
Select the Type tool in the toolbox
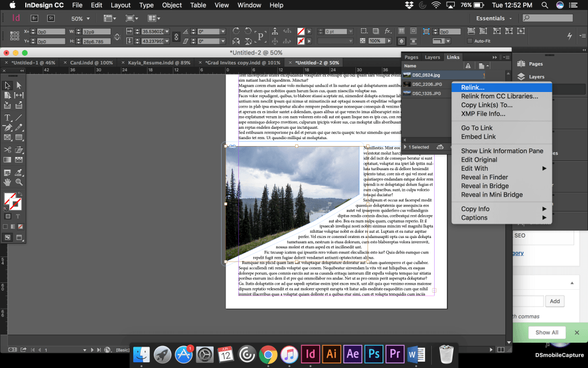pyautogui.click(x=7, y=117)
